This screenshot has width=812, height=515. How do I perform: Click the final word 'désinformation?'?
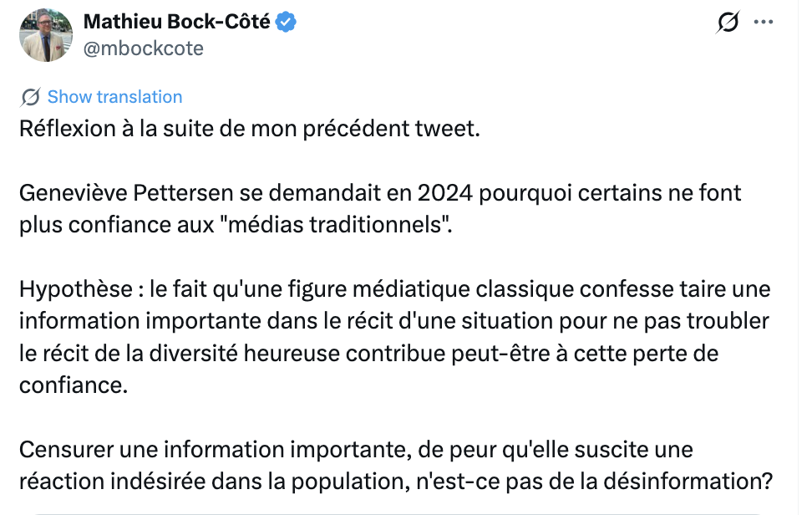pos(688,482)
